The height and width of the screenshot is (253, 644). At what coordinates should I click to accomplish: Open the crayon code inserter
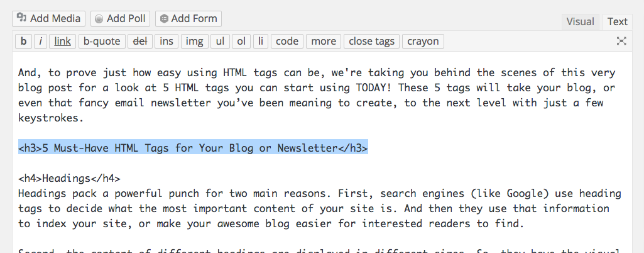pyautogui.click(x=423, y=41)
